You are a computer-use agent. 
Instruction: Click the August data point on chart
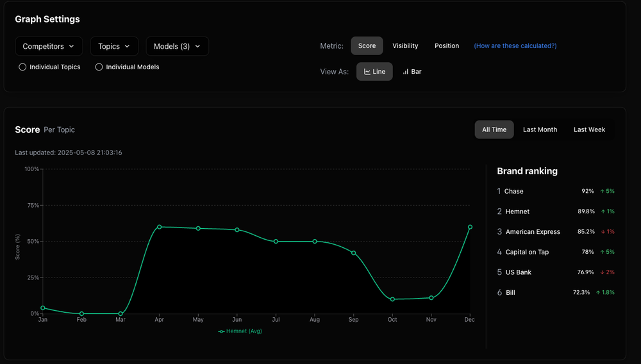[315, 242]
